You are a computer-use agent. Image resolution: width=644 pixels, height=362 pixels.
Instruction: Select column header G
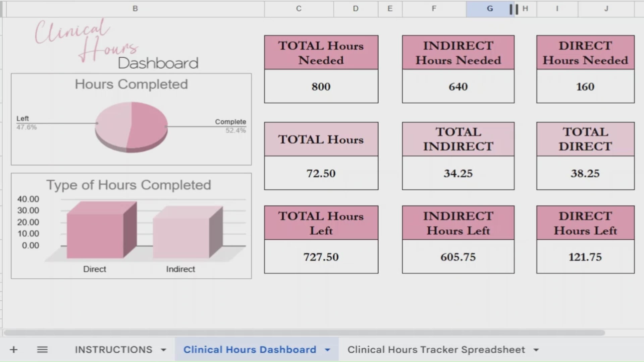tap(490, 9)
